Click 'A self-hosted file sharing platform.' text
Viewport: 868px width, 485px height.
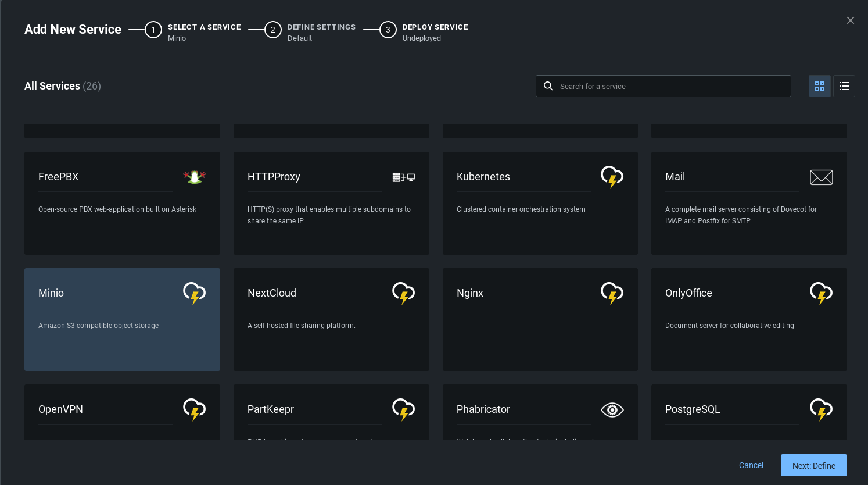coord(302,326)
